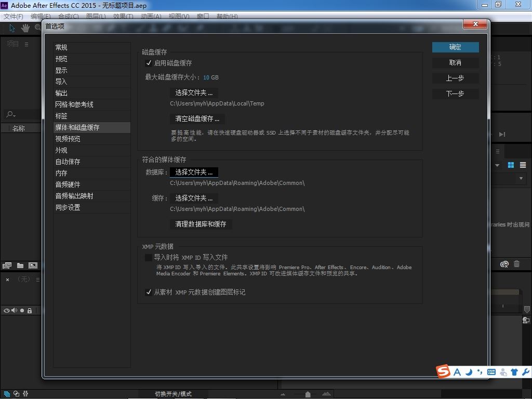The height and width of the screenshot is (399, 532).
Task: Select 输出 preferences category
Action: 91,93
